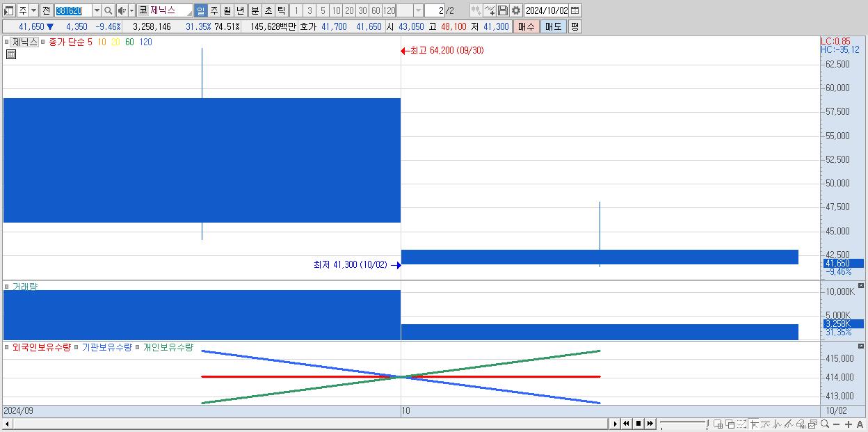
Task: Select interval preset 120
Action: coord(389,10)
